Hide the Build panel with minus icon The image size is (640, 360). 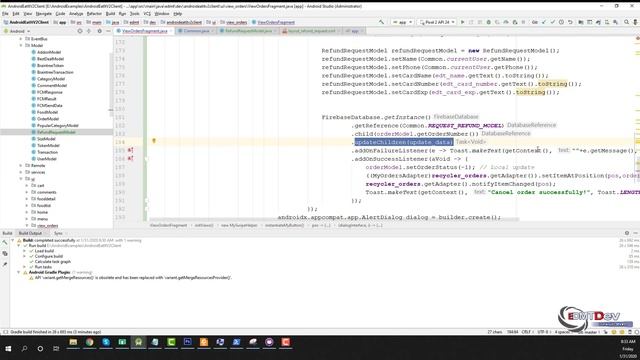(636, 233)
